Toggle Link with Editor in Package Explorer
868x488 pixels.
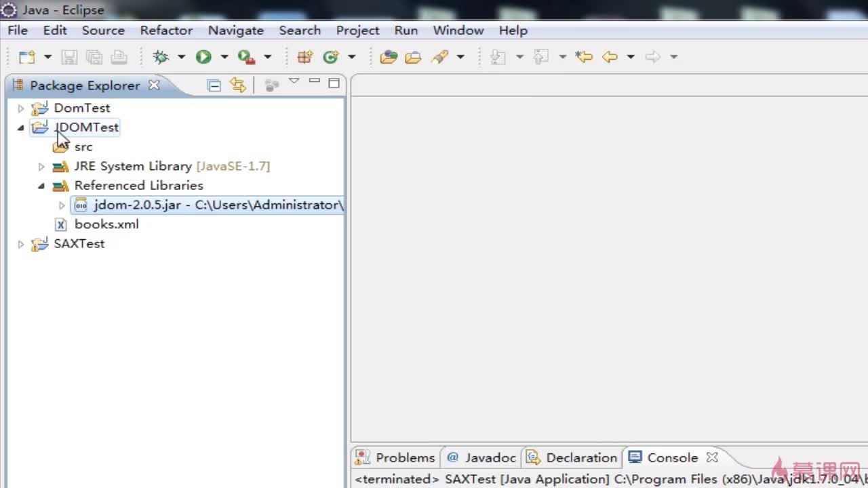coord(237,85)
